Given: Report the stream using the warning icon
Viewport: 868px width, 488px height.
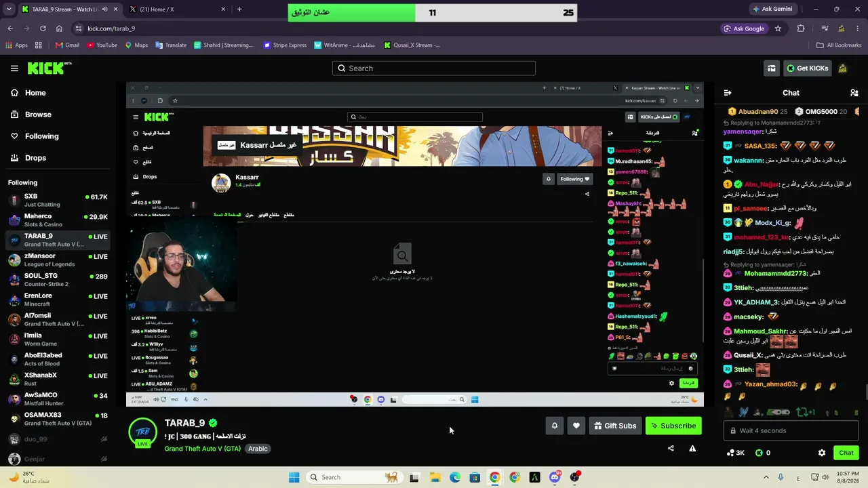Looking at the screenshot, I should 692,448.
